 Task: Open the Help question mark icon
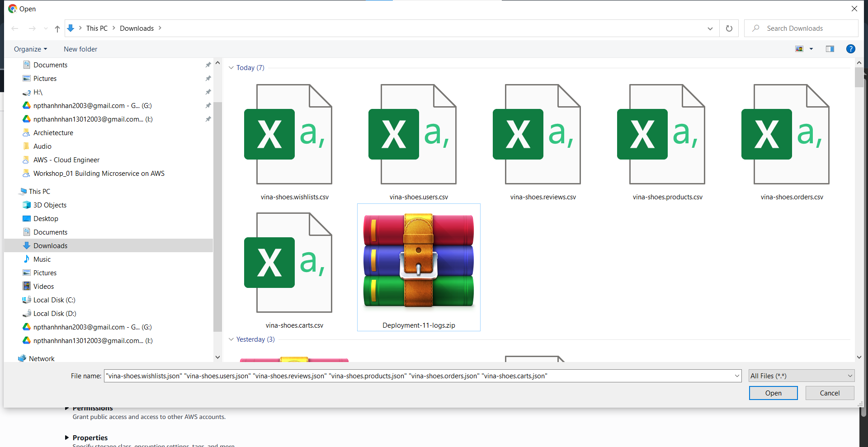tap(850, 49)
